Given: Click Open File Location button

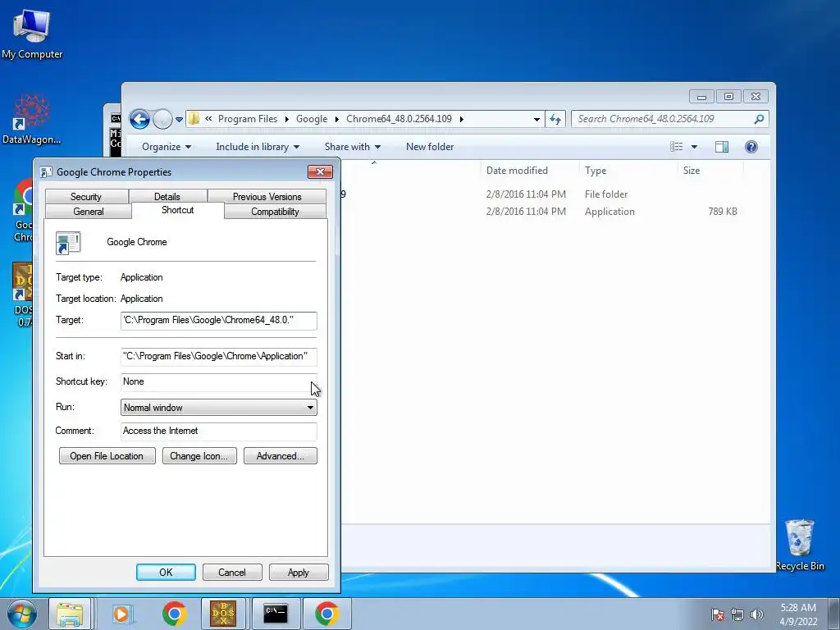Looking at the screenshot, I should point(107,456).
